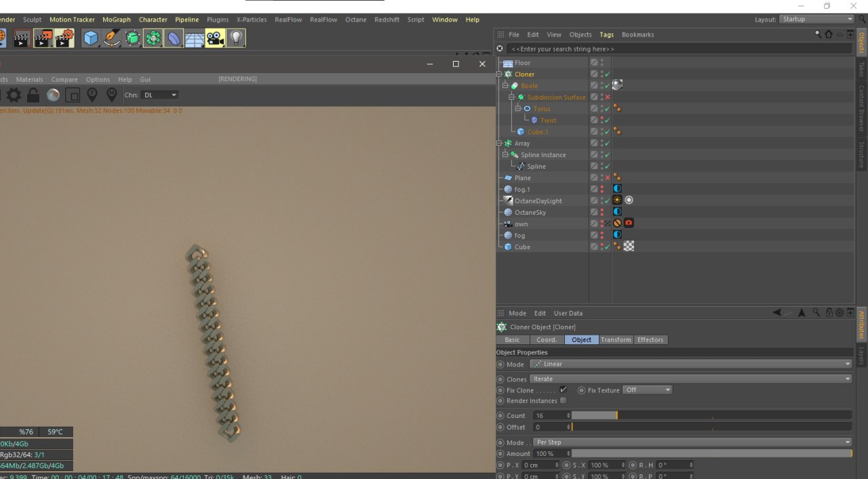
Task: Lock the Attribute Manager element
Action: point(829,313)
